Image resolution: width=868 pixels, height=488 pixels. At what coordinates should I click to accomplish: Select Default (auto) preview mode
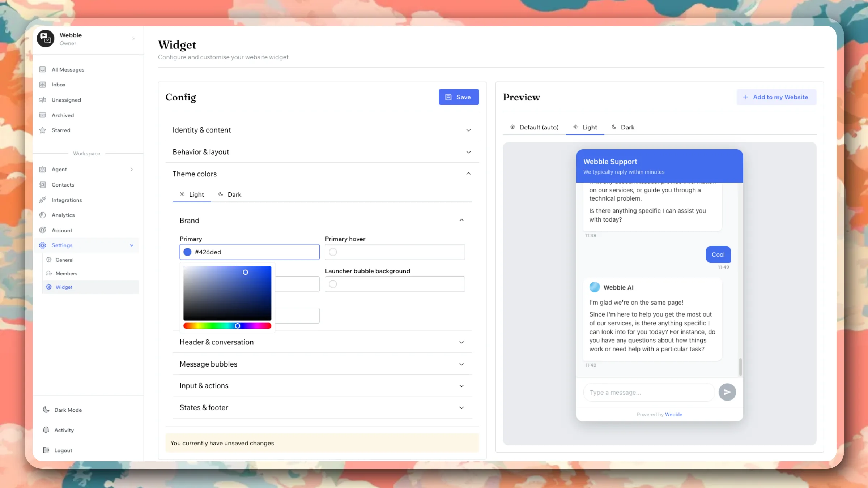534,127
